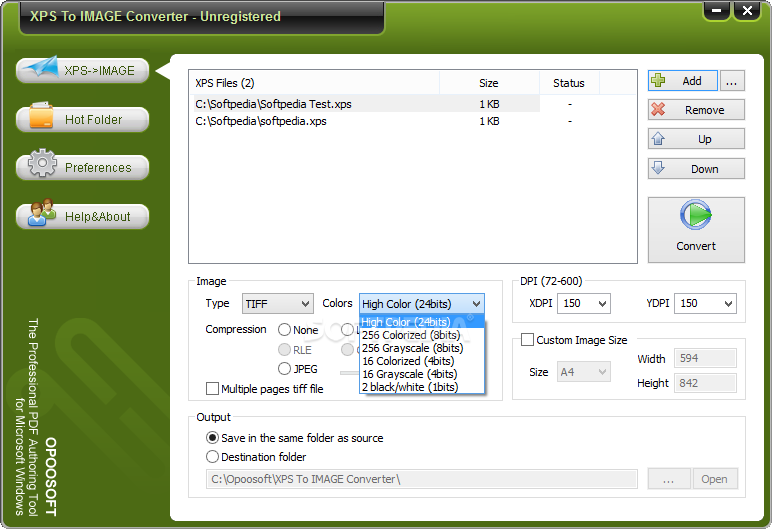Open the XDPI dropdown

(584, 303)
